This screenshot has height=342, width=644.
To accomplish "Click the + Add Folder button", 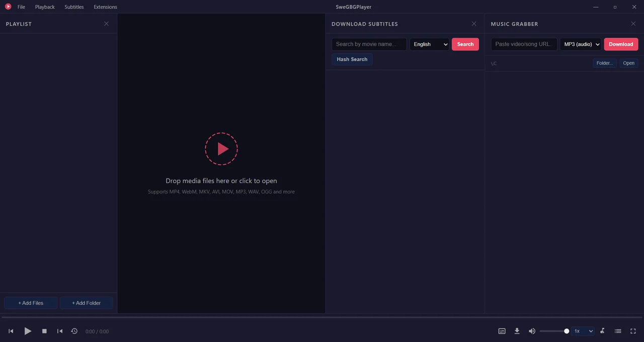I will [x=87, y=303].
